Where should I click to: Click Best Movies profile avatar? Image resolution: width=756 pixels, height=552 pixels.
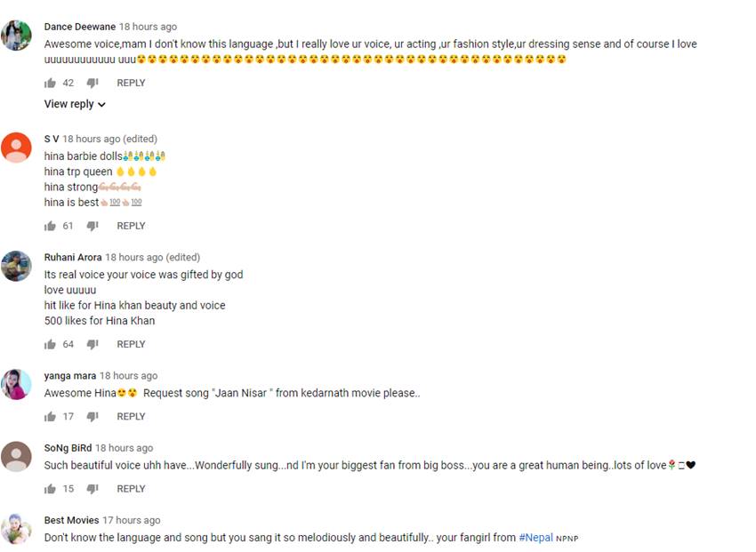pos(16,529)
